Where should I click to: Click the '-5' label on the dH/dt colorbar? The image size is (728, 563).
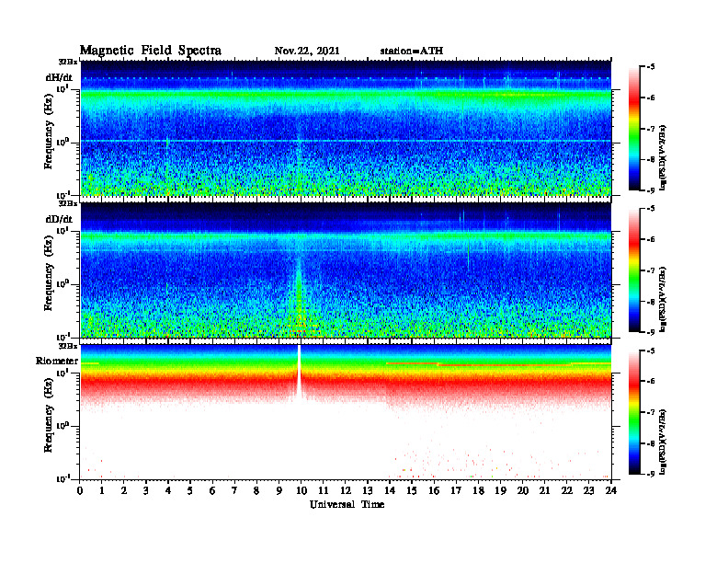click(x=651, y=67)
